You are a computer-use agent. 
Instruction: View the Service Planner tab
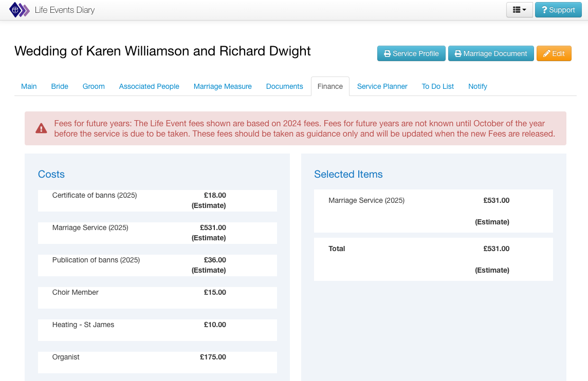click(382, 86)
